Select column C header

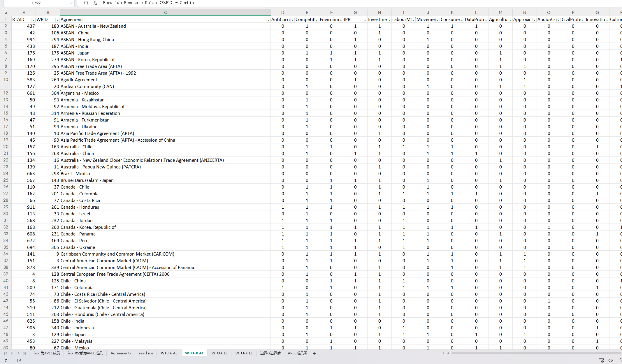coord(165,13)
